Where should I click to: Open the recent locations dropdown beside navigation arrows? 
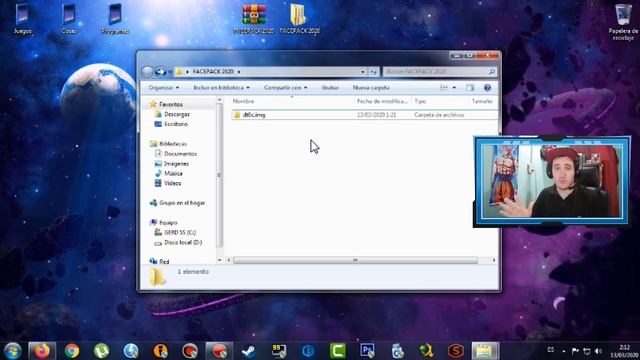point(170,72)
